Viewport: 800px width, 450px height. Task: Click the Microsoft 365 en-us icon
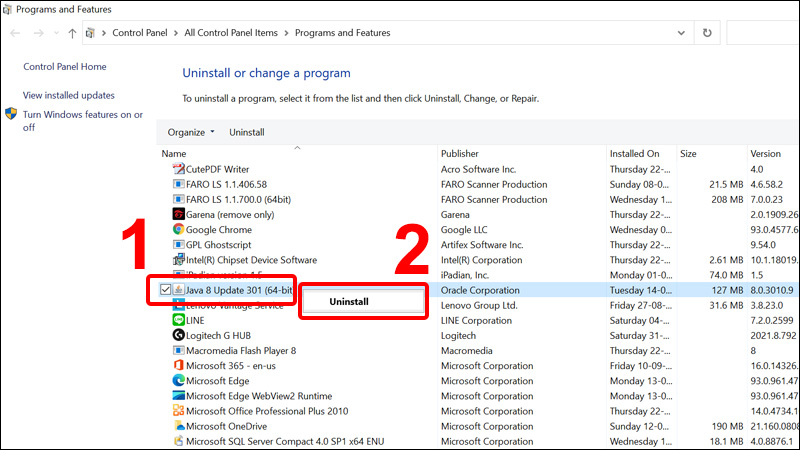pyautogui.click(x=178, y=365)
